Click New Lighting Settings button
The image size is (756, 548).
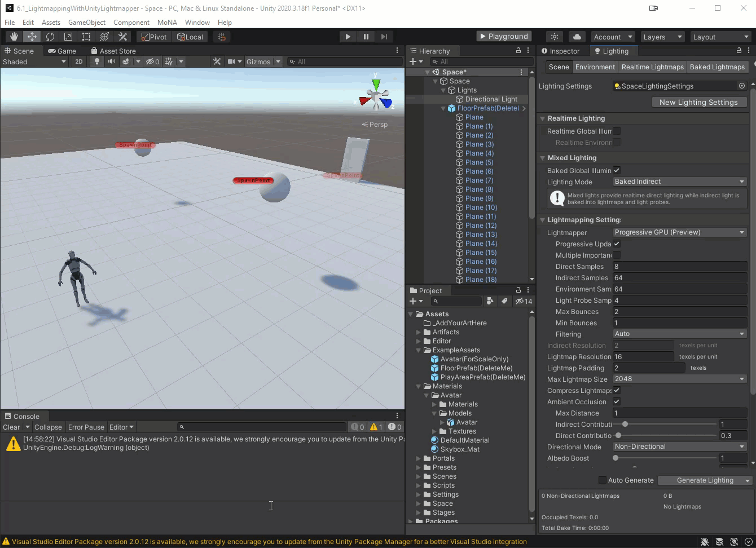tap(698, 102)
